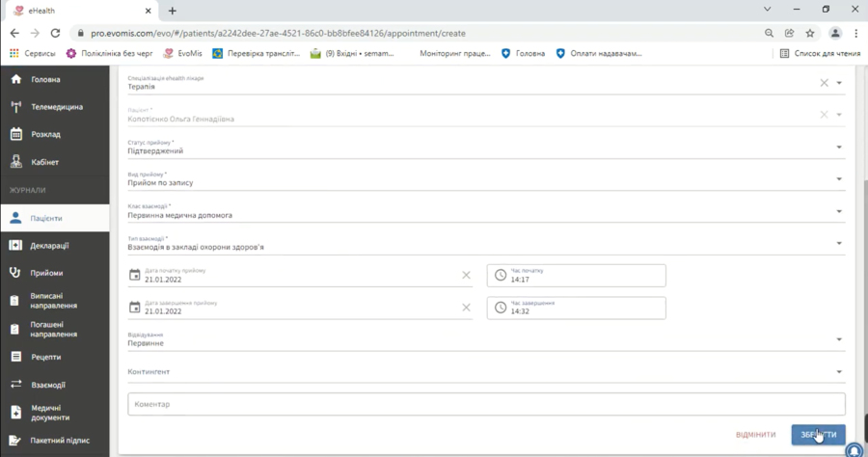Open Список для чтения reading list

click(820, 54)
